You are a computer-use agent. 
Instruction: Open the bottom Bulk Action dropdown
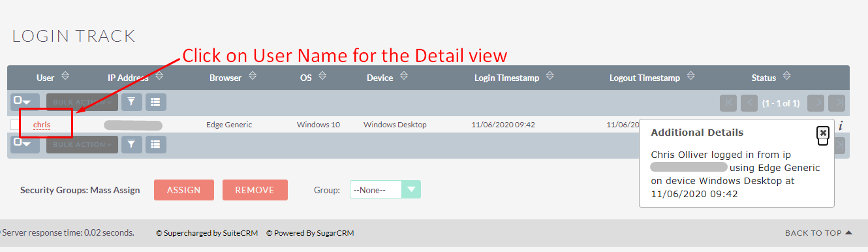coord(82,144)
